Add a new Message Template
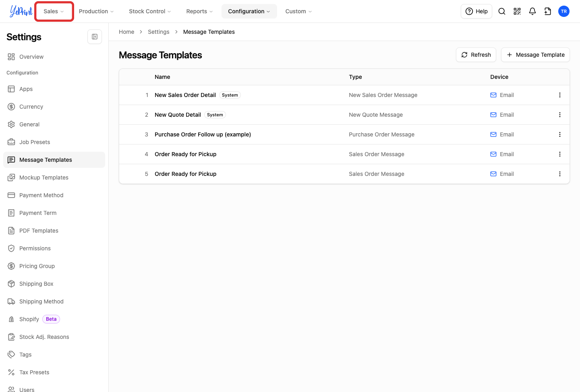The height and width of the screenshot is (392, 580). click(x=535, y=55)
